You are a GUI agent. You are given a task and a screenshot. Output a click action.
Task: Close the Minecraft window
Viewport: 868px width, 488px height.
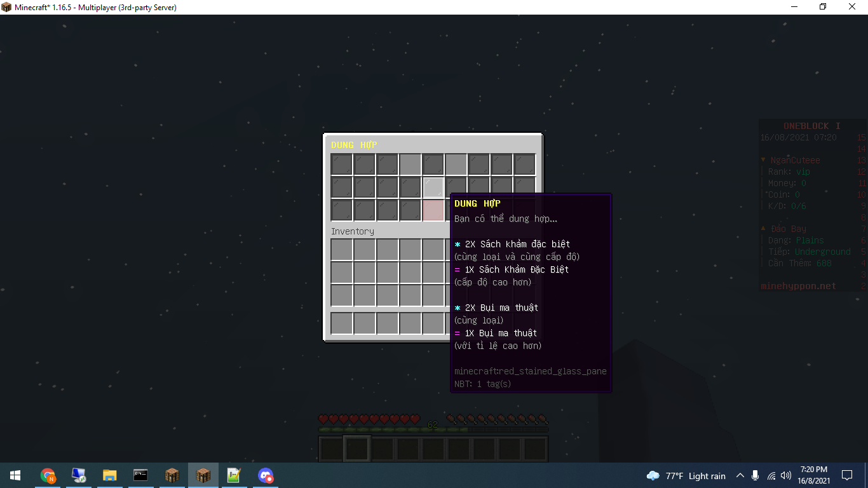click(x=853, y=7)
